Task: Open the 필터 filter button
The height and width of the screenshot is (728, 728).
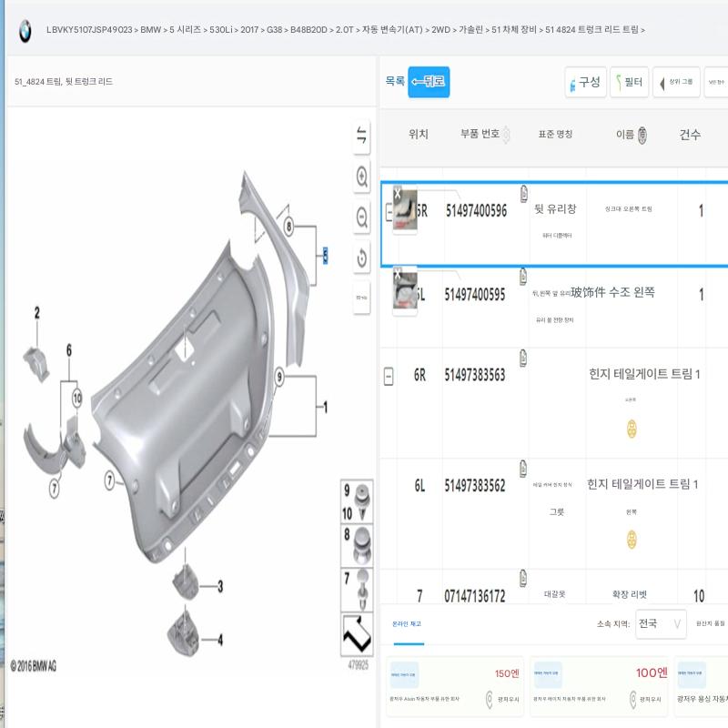Action: pos(629,82)
